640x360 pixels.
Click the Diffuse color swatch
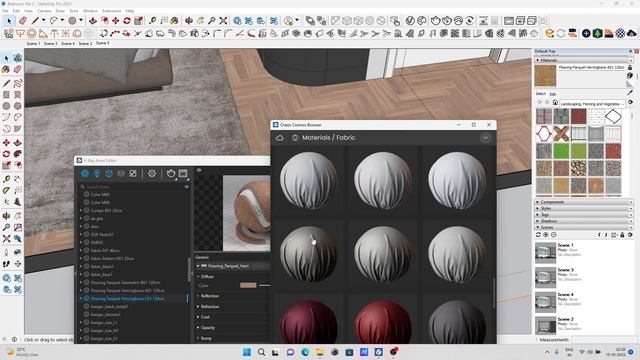248,285
